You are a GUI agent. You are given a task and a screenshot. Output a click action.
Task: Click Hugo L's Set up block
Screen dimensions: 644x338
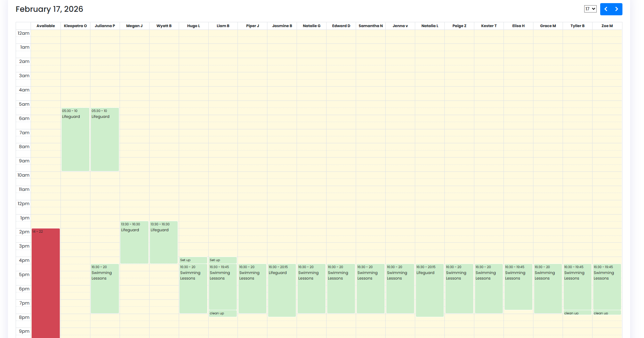pyautogui.click(x=193, y=260)
